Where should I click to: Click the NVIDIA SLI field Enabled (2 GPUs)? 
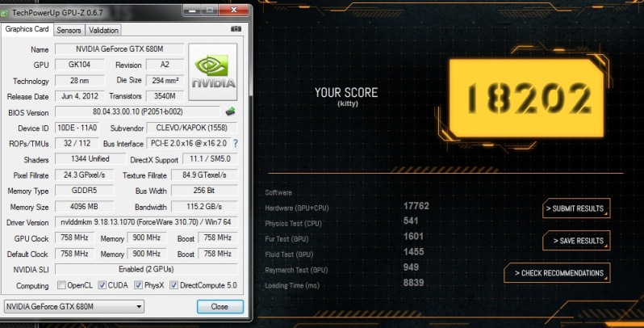[146, 270]
